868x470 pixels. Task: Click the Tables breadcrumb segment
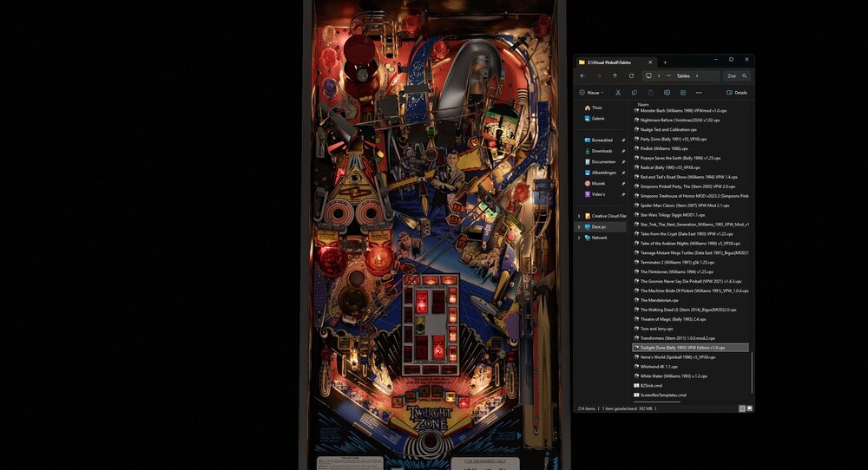tap(684, 75)
